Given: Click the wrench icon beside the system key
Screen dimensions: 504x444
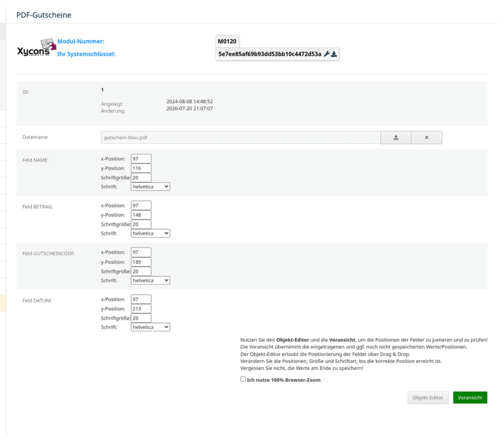Looking at the screenshot, I should tap(326, 54).
